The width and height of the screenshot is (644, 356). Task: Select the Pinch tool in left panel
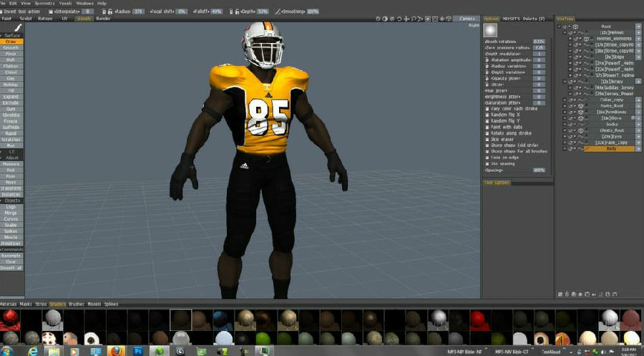pos(11,54)
